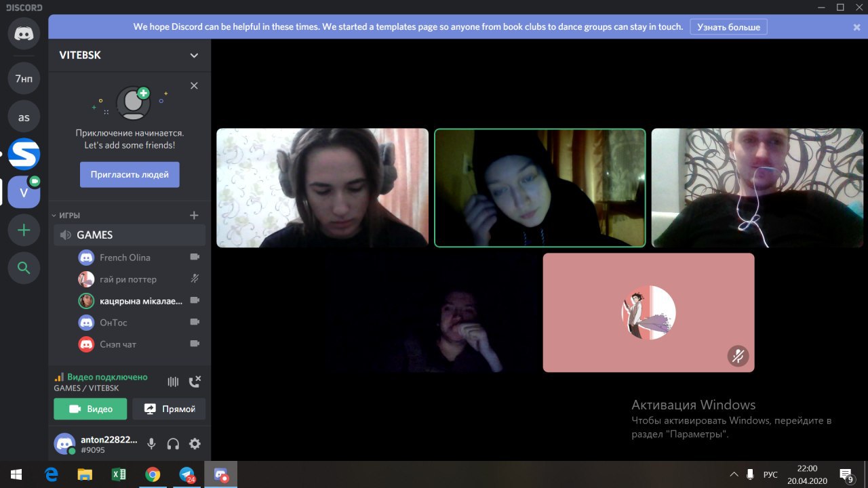Screen dimensions: 868x488
Task: Click гай ри поттер's muted microphone icon
Action: (x=195, y=279)
